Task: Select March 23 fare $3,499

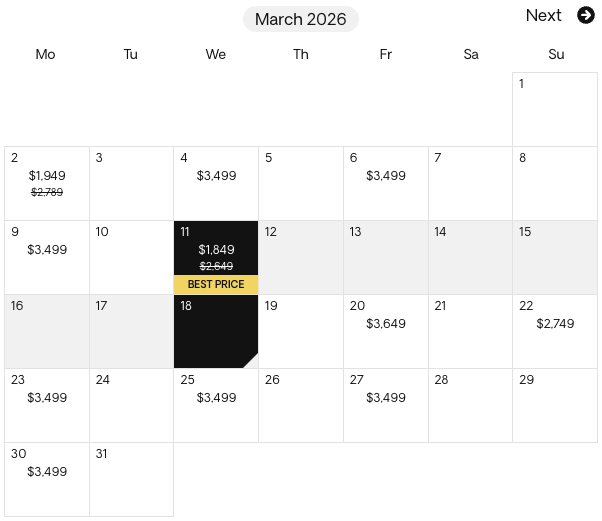Action: pos(47,406)
